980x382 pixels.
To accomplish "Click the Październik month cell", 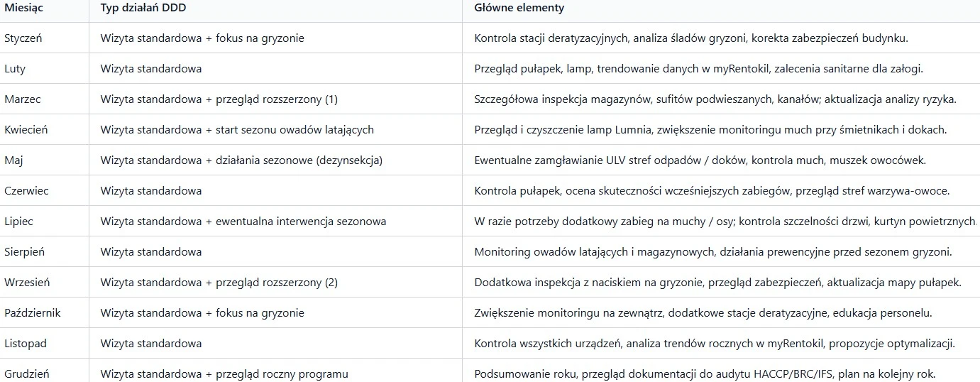I will coord(44,313).
